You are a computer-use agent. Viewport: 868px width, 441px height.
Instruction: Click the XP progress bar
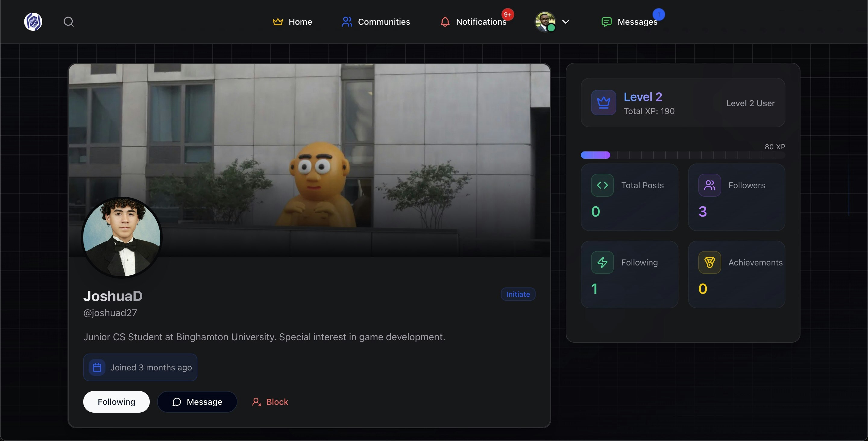pos(683,155)
